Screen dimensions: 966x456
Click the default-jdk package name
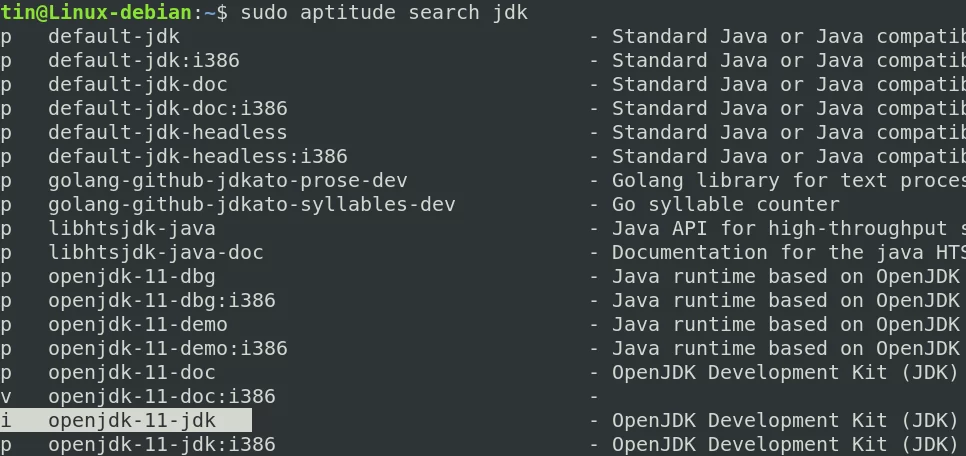coord(114,36)
